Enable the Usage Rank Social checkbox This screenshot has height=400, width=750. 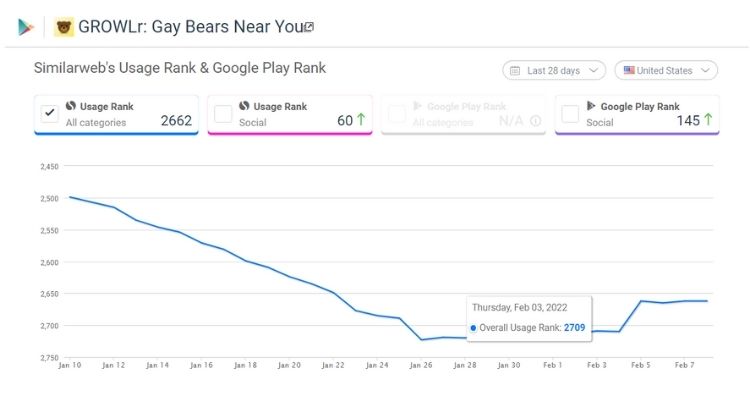click(223, 113)
